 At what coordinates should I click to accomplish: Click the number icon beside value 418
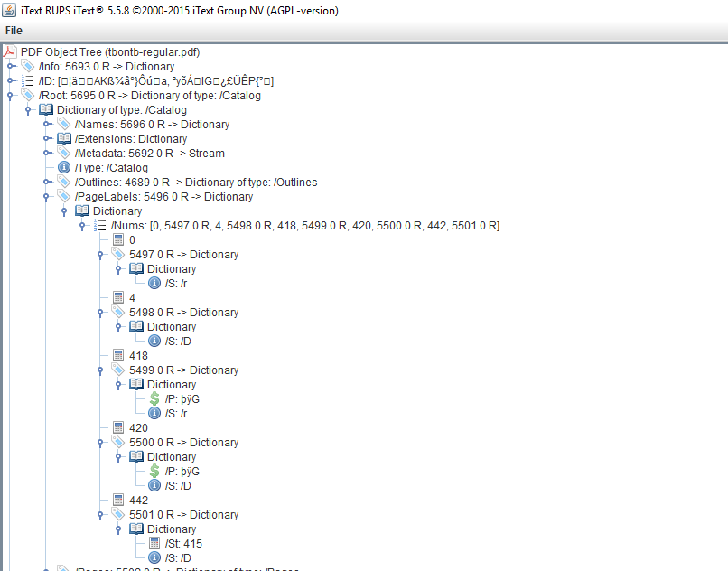[118, 355]
